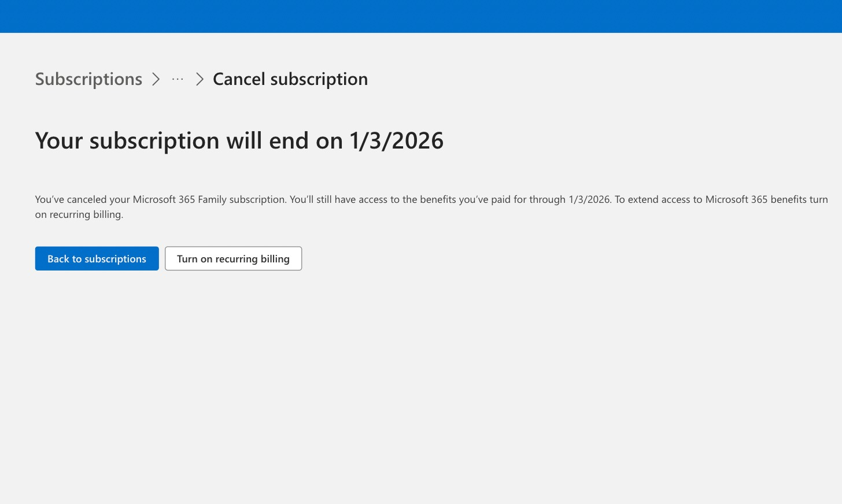Go to Subscriptions breadcrumb link
Image resolution: width=842 pixels, height=504 pixels.
(88, 79)
